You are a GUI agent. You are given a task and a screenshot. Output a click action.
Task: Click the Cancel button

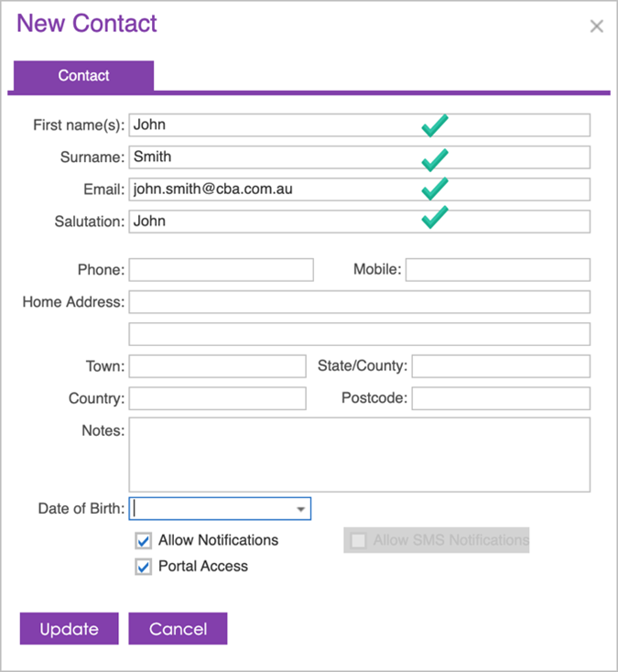pos(178,629)
